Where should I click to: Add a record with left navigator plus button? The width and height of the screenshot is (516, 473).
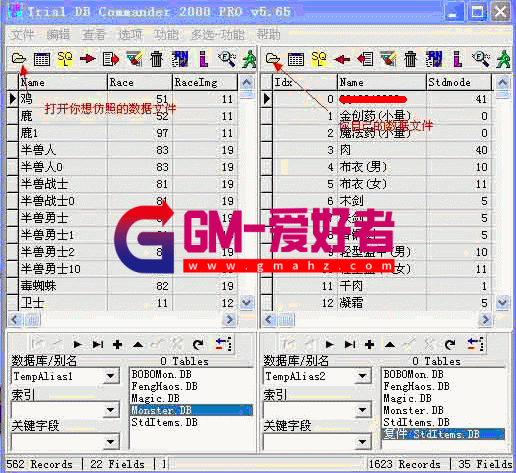point(117,344)
